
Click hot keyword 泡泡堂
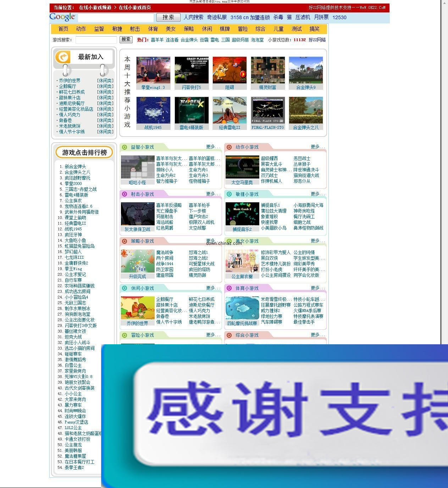coord(258,40)
